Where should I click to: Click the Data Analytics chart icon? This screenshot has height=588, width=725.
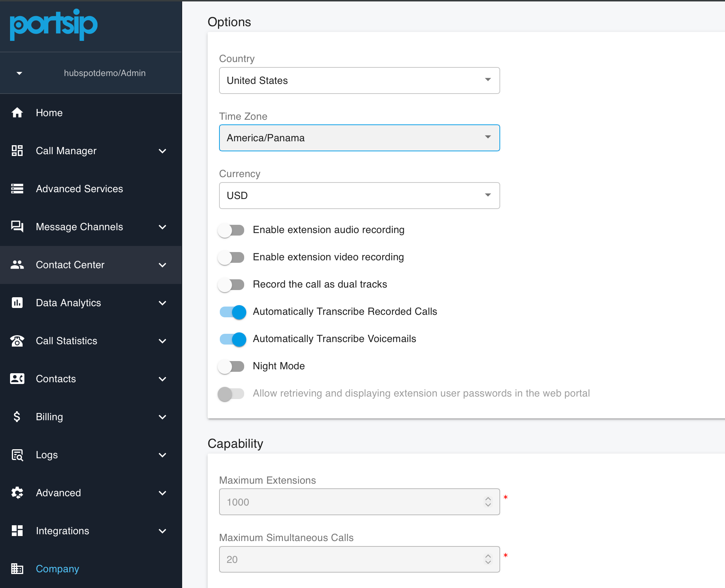click(17, 303)
